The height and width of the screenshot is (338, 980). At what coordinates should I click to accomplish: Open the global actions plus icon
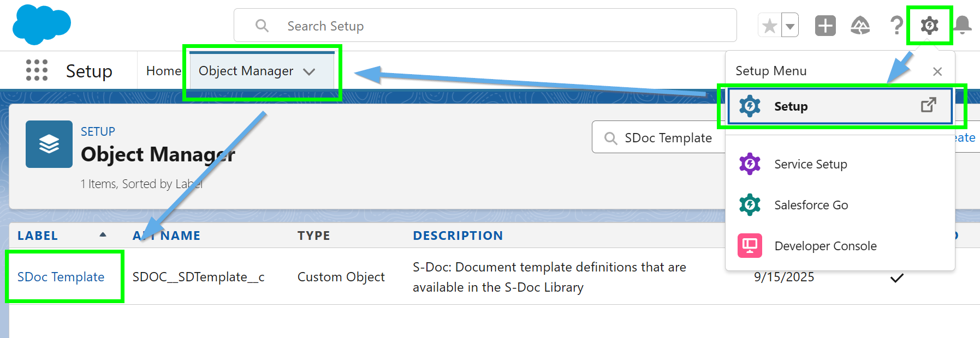[825, 26]
